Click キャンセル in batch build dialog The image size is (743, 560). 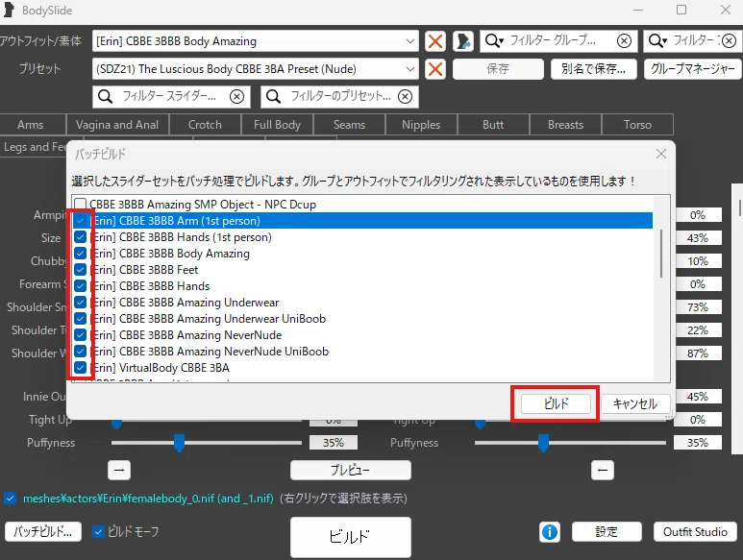[x=635, y=403]
